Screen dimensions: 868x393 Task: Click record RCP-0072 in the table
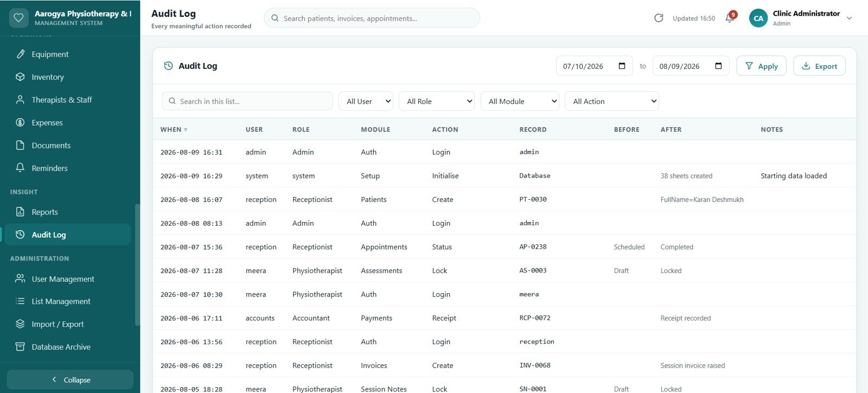tap(535, 318)
